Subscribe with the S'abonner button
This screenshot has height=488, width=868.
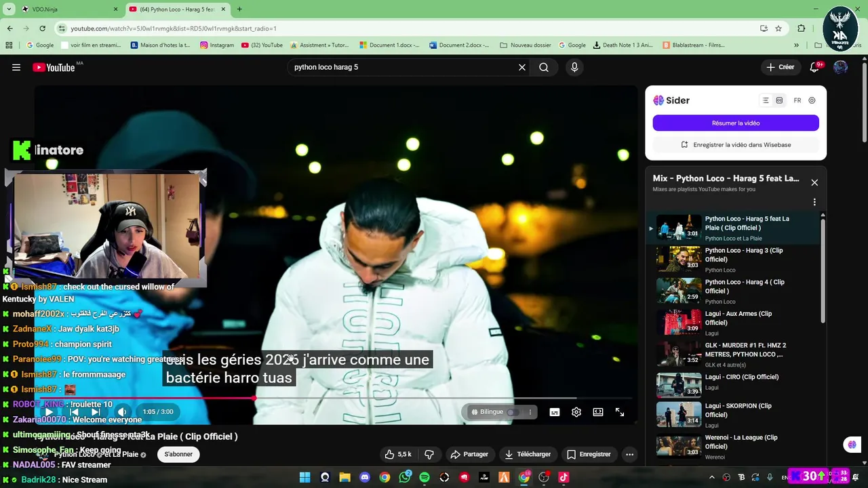click(178, 454)
